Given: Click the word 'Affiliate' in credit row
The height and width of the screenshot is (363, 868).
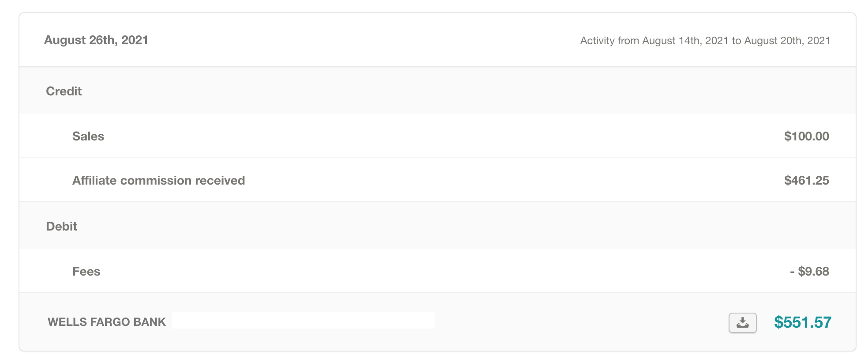Looking at the screenshot, I should (x=94, y=181).
